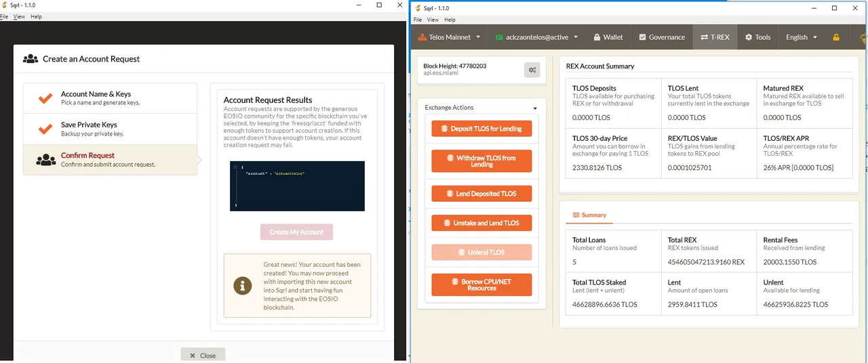Collapse the Exchange Actions dropdown arrow
The height and width of the screenshot is (363, 868).
tap(535, 108)
